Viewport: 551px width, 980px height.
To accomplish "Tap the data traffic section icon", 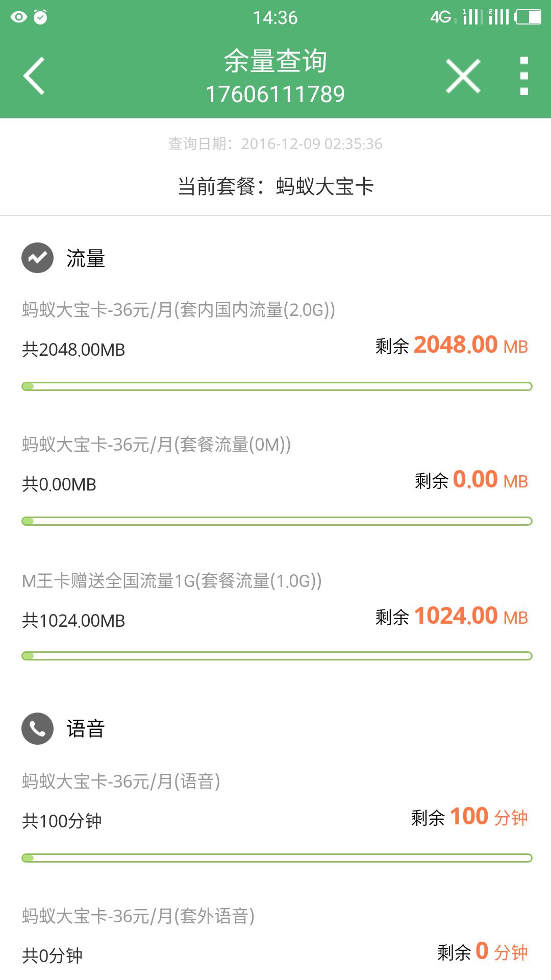I will click(37, 258).
